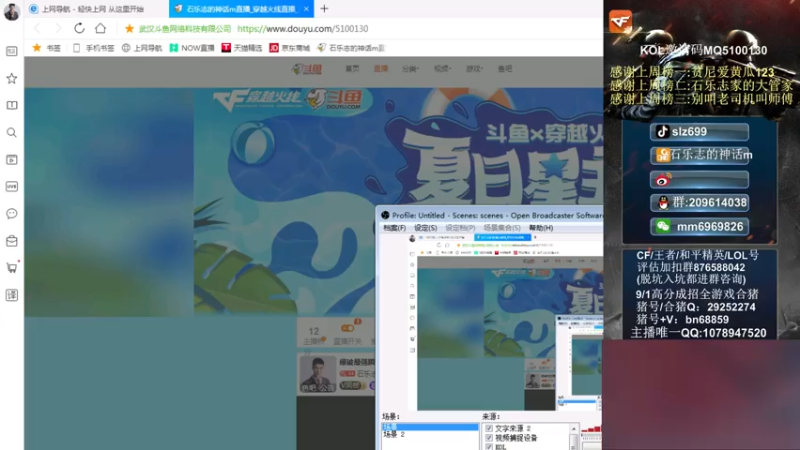Open the 上网导航 bookmark
This screenshot has width=800, height=450.
coord(142,48)
